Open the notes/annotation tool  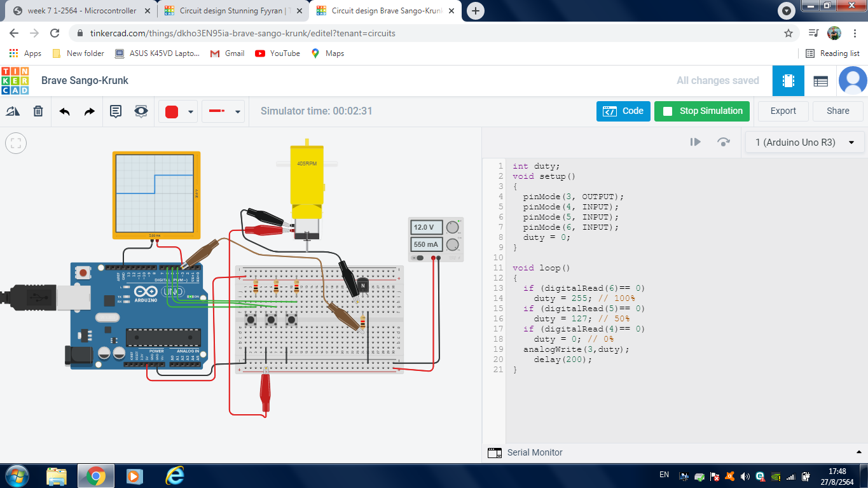(116, 111)
